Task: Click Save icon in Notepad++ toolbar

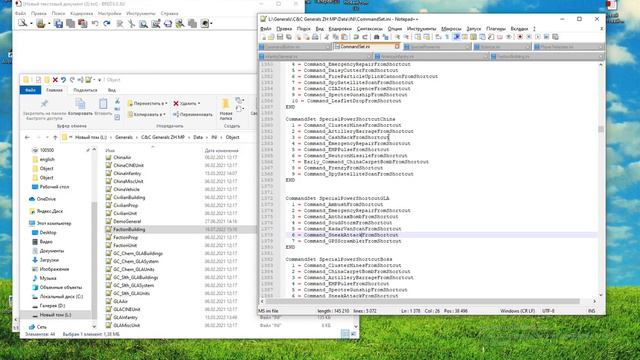Action: click(280, 37)
